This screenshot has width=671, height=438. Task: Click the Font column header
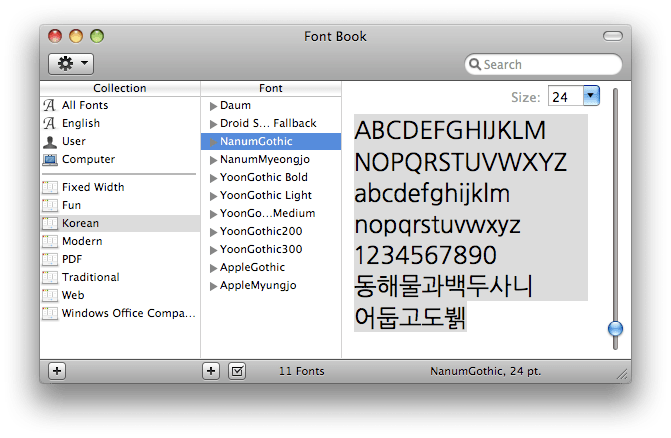click(270, 88)
